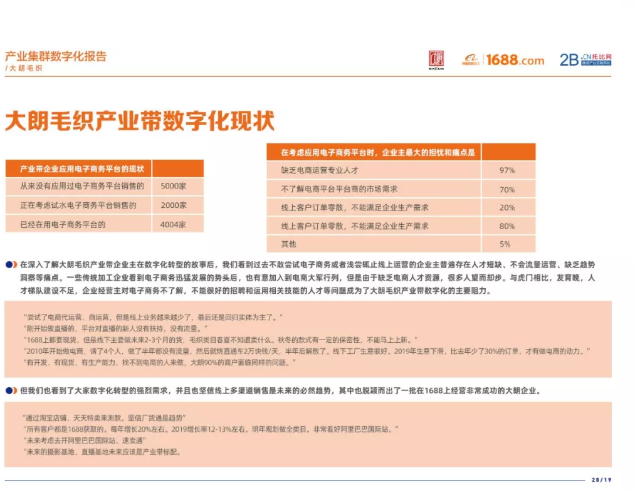Viewport: 635px width, 491px height.
Task: Click the 70% value cell
Action: [506, 189]
